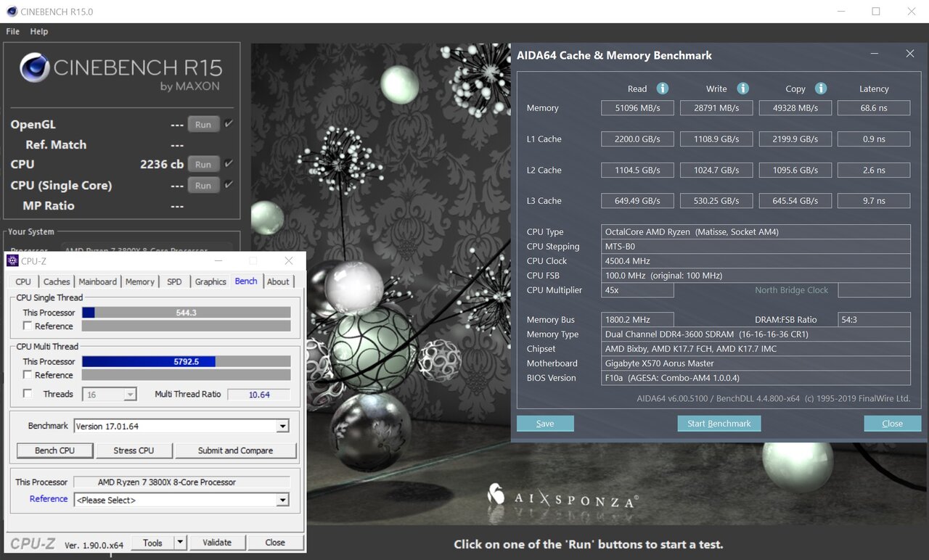Click the Memory Copy value 49328 MB/s
This screenshot has width=929, height=560.
tap(795, 108)
